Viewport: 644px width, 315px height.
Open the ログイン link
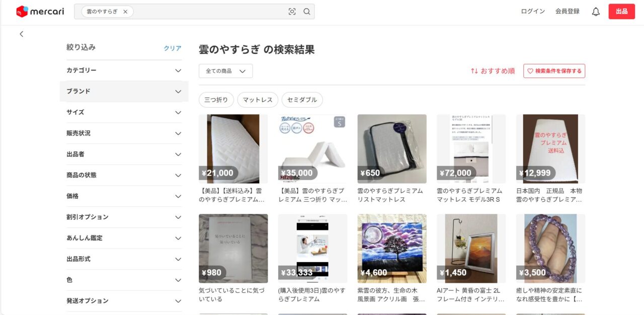click(533, 11)
